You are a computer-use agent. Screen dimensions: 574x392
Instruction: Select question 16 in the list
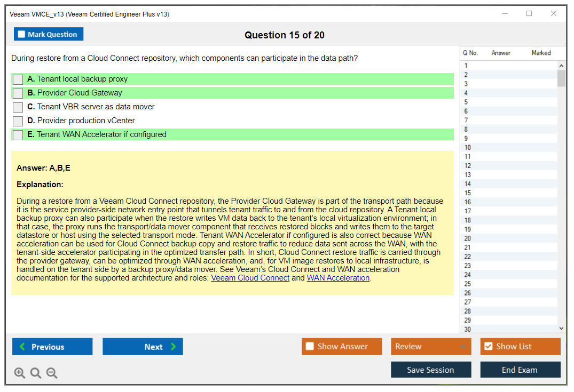pos(508,202)
